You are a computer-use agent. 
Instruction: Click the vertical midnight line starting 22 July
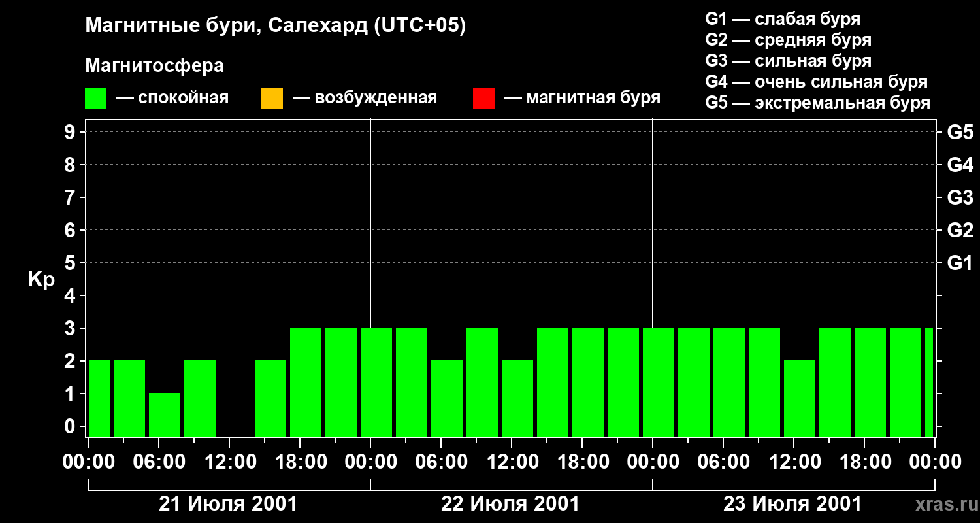tap(370, 222)
